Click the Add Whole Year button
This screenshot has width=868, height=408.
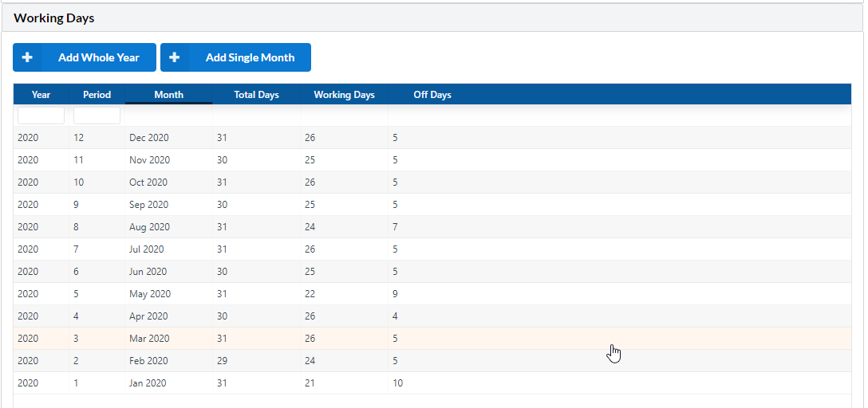point(85,57)
